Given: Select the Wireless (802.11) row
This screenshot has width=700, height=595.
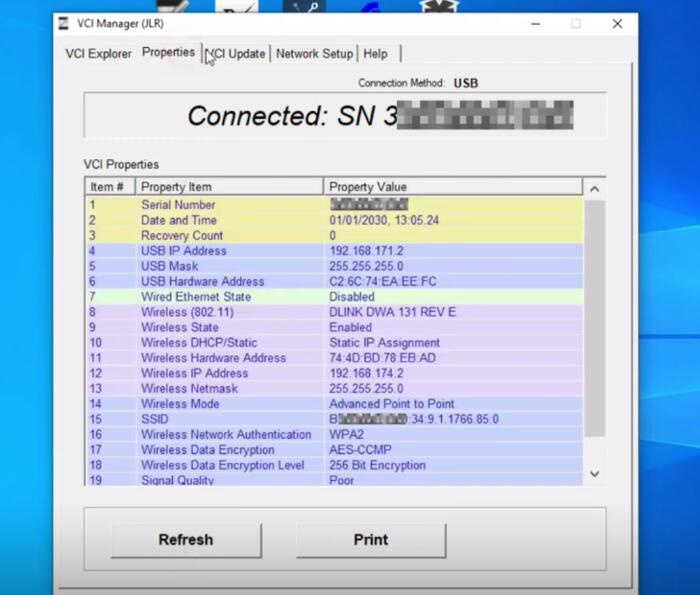Looking at the screenshot, I should point(334,312).
